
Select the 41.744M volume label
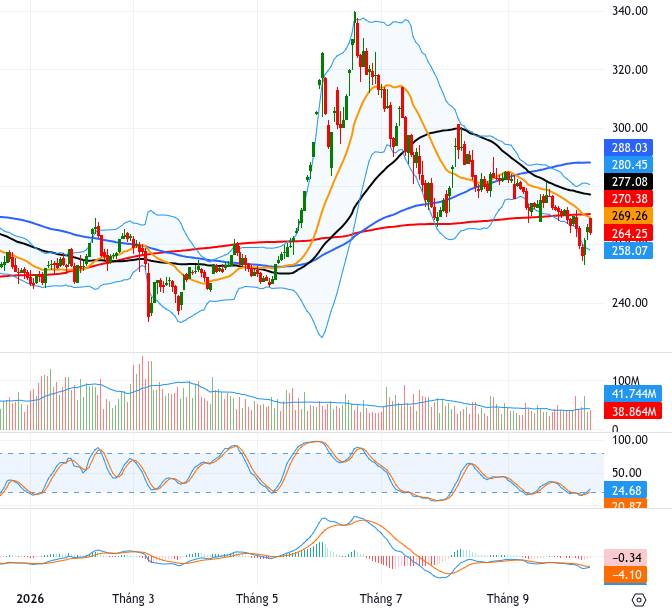click(x=633, y=393)
